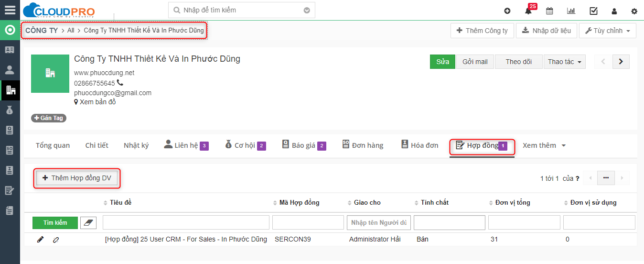Expand the search box dropdown arrow
644x264 pixels.
(x=307, y=10)
